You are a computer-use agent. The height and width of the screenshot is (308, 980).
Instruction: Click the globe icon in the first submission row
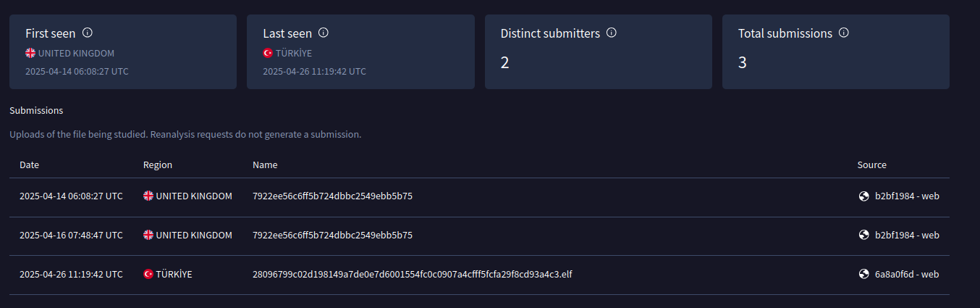tap(863, 196)
